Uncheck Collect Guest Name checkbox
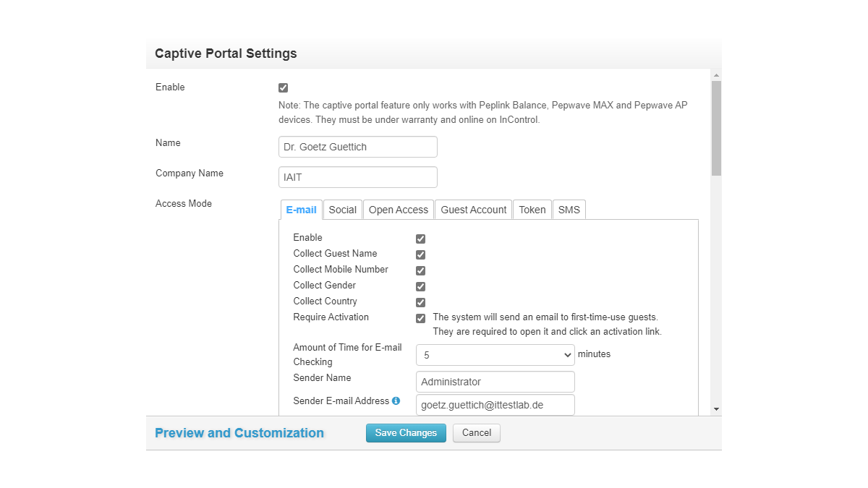The image size is (868, 488). 420,254
